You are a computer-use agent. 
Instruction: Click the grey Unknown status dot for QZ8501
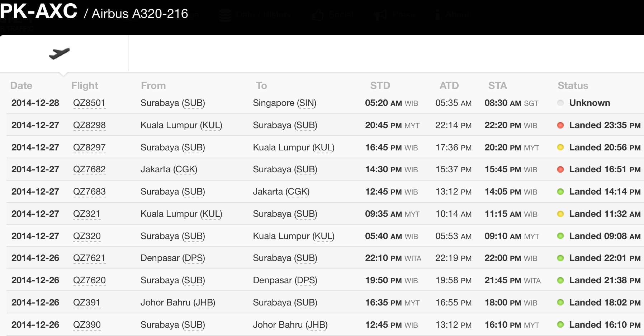tap(560, 103)
